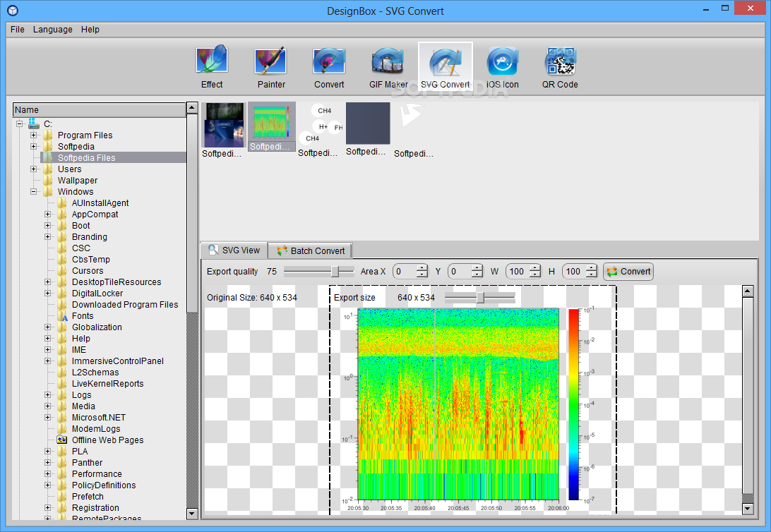This screenshot has height=532, width=771.
Task: Open the Language menu
Action: pos(53,30)
